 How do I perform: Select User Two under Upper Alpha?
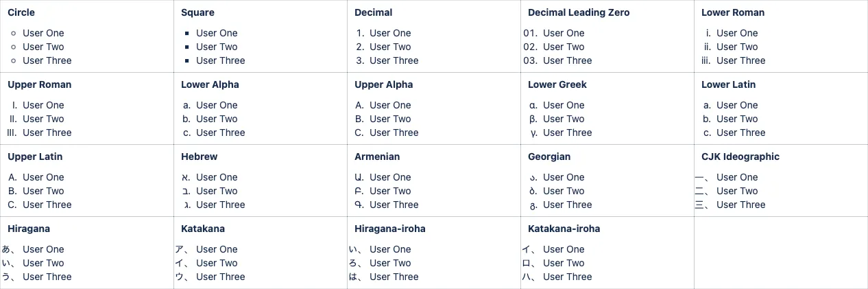[390, 119]
